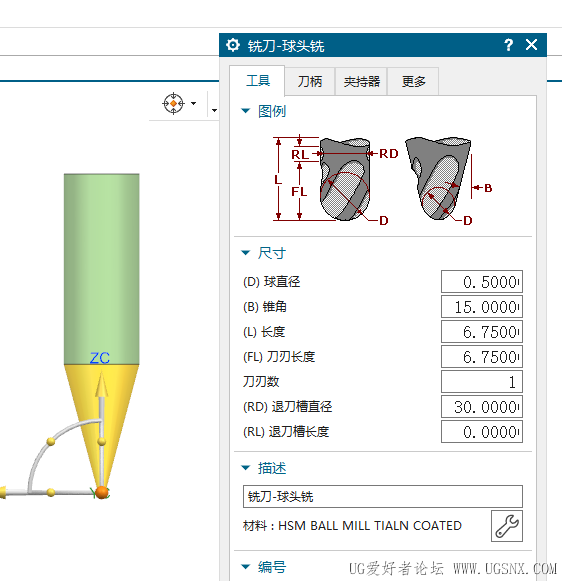
Task: Click the yellow rotation handle on arc
Action: 51,441
